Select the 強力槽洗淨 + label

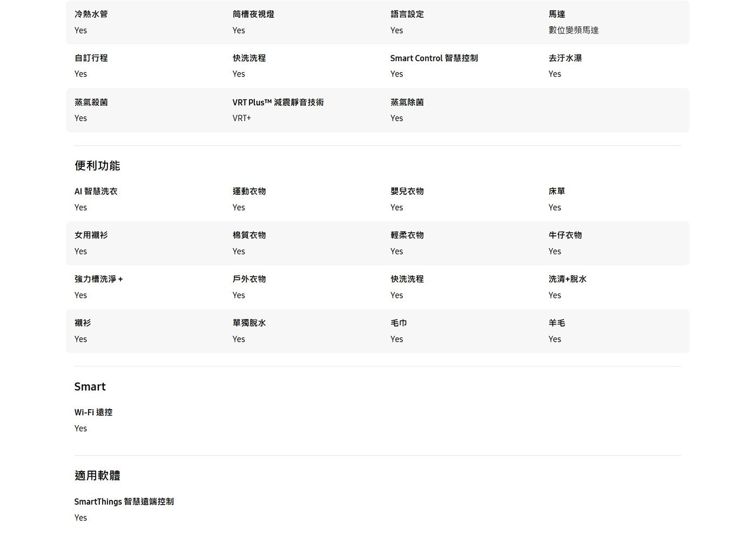(x=99, y=279)
